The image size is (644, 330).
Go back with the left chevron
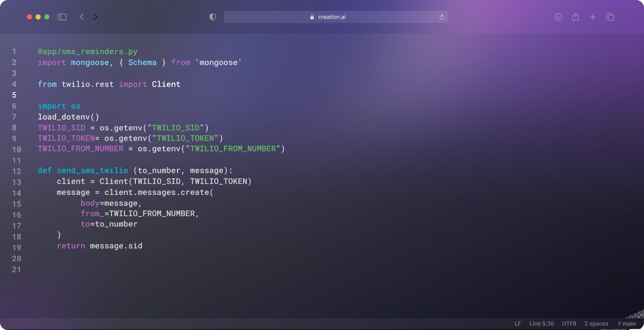81,17
